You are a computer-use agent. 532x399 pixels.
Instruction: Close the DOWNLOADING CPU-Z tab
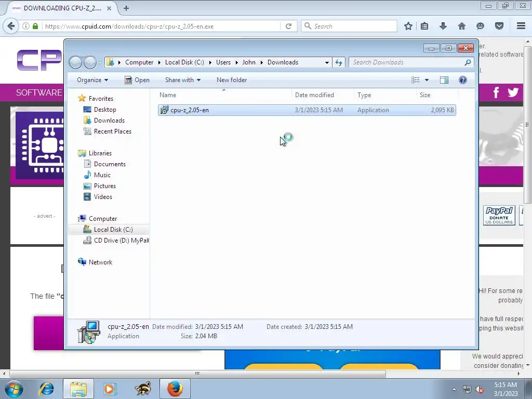(109, 8)
